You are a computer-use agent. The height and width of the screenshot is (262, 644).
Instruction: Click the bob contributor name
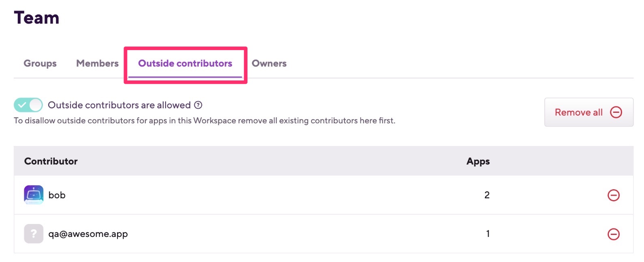tap(57, 195)
